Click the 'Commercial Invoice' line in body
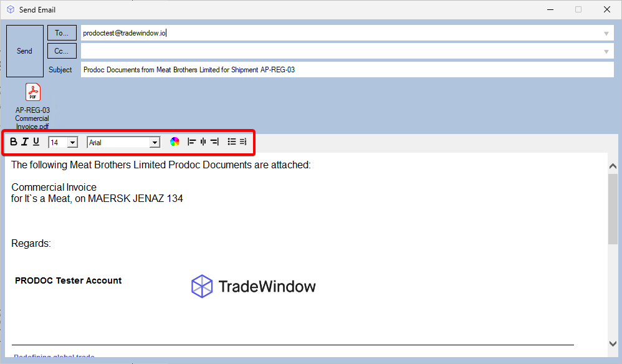The width and height of the screenshot is (622, 364). point(54,187)
